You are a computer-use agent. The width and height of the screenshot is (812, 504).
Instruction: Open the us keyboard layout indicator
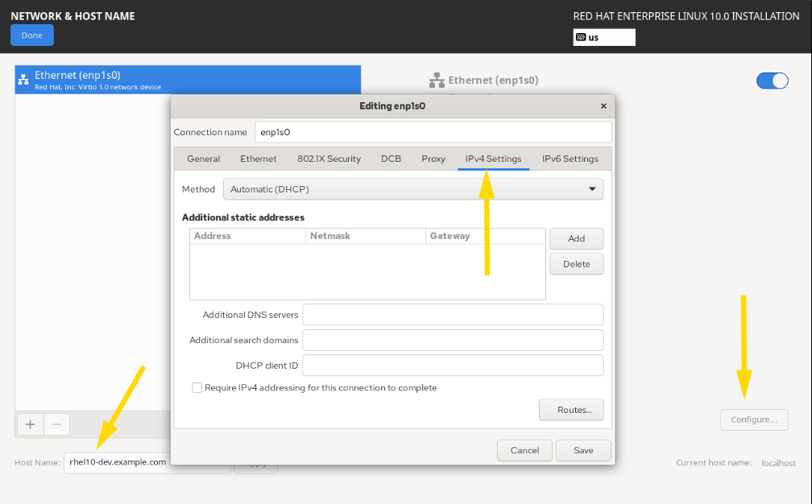(604, 37)
